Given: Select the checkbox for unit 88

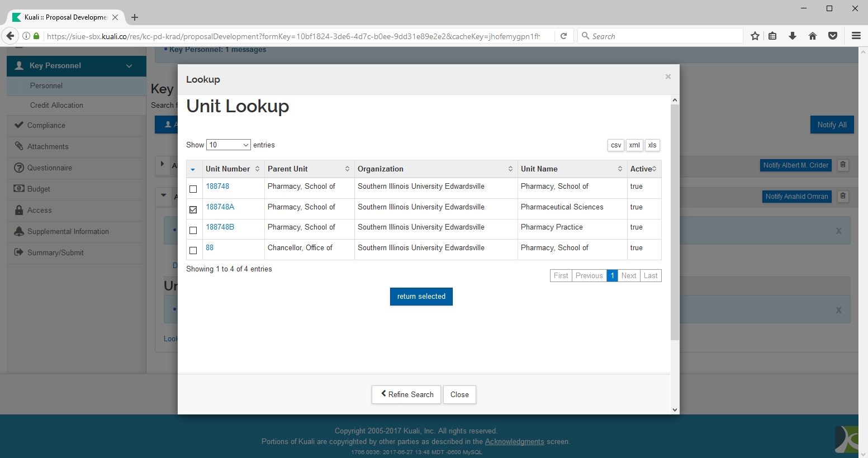Looking at the screenshot, I should [x=193, y=251].
